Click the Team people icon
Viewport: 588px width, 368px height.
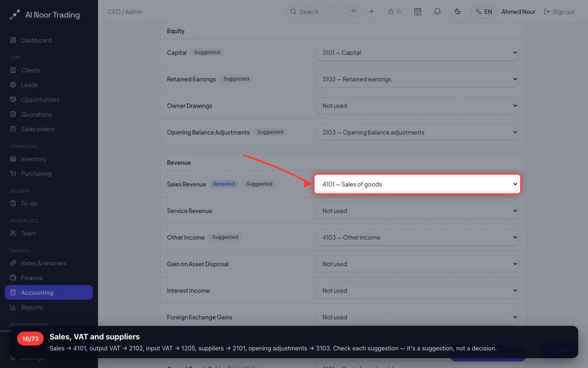click(13, 233)
